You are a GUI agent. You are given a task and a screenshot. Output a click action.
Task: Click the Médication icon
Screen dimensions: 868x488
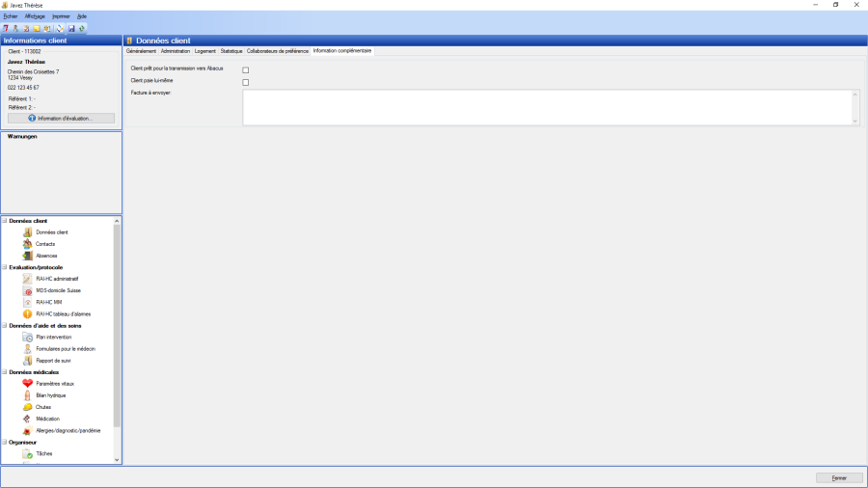[x=27, y=419]
